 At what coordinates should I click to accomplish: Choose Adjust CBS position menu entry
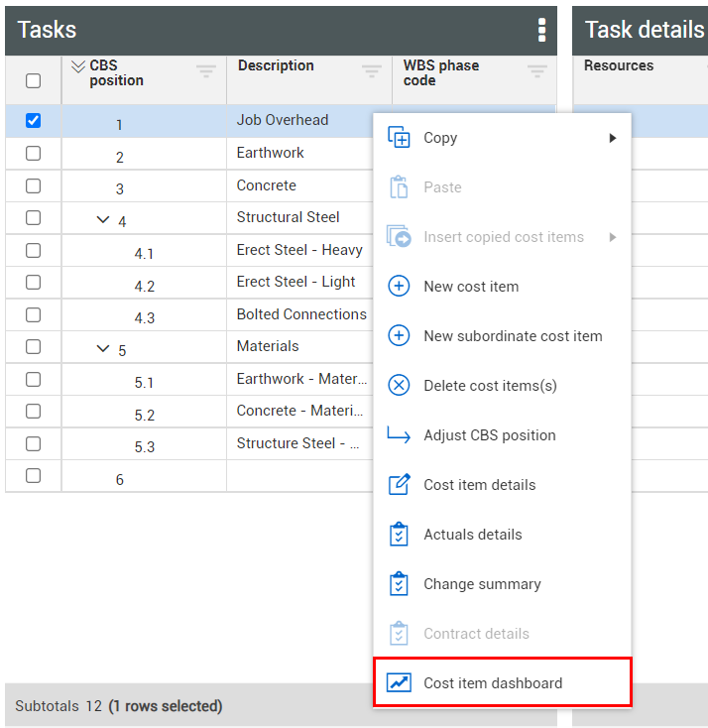[489, 435]
